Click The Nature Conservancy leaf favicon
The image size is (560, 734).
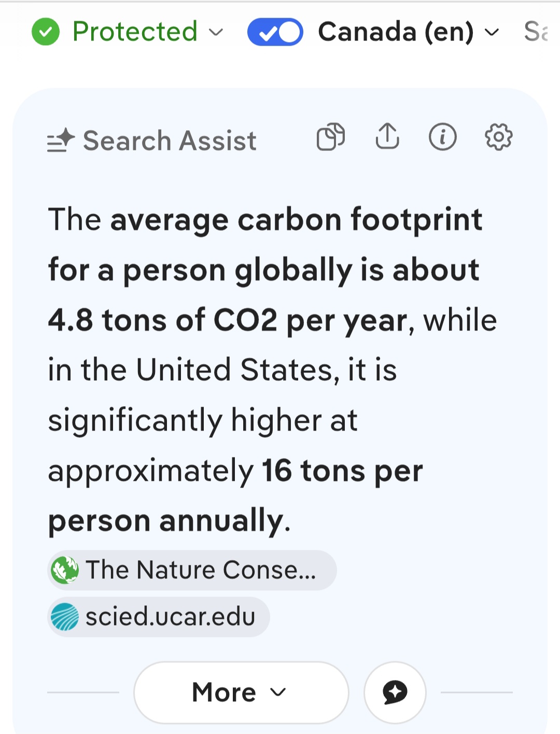click(x=65, y=570)
